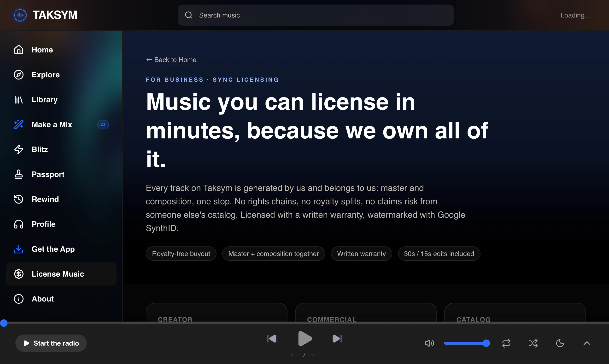The width and height of the screenshot is (609, 364).
Task: Click the magnifier search icon
Action: pos(189,15)
